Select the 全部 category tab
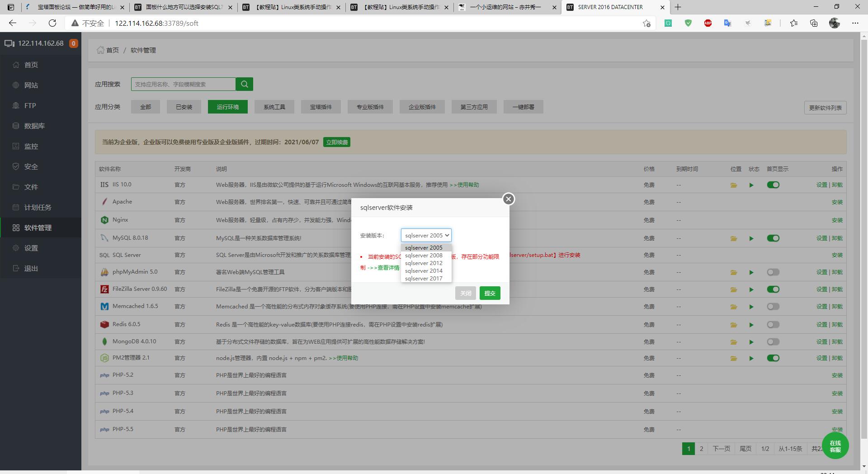Screen dimensions: 868x474 coord(146,107)
